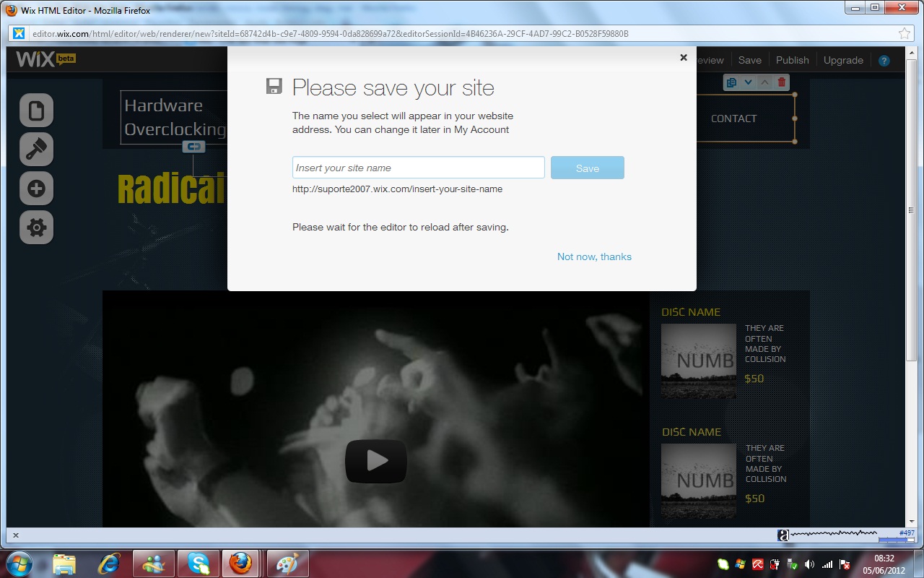The height and width of the screenshot is (578, 924).
Task: Delete element with the red trash icon
Action: pos(782,82)
